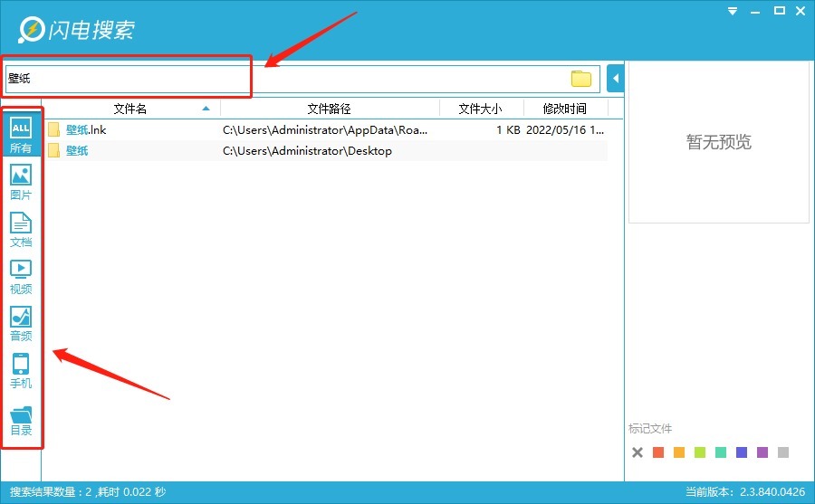Open the 文档 documents filter

point(21,230)
